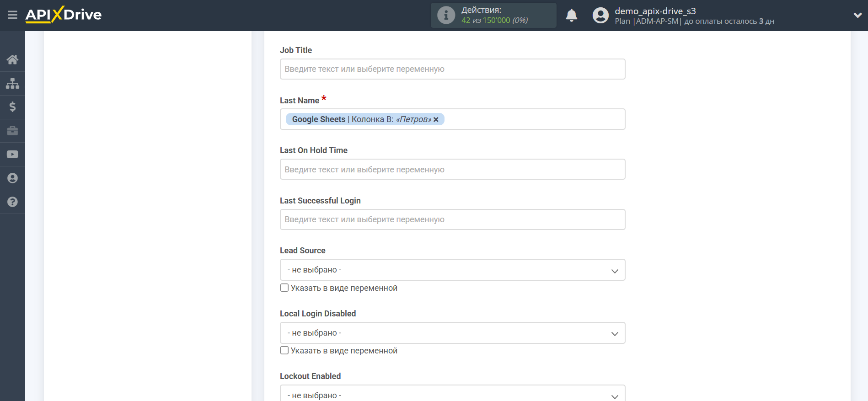Open the notifications bell
The height and width of the screenshot is (401, 868).
(571, 16)
